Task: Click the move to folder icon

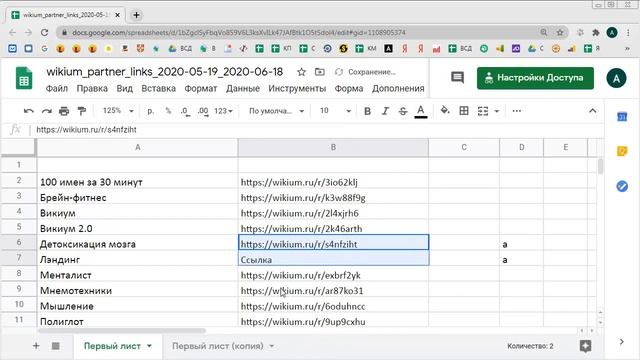Action: 320,72
